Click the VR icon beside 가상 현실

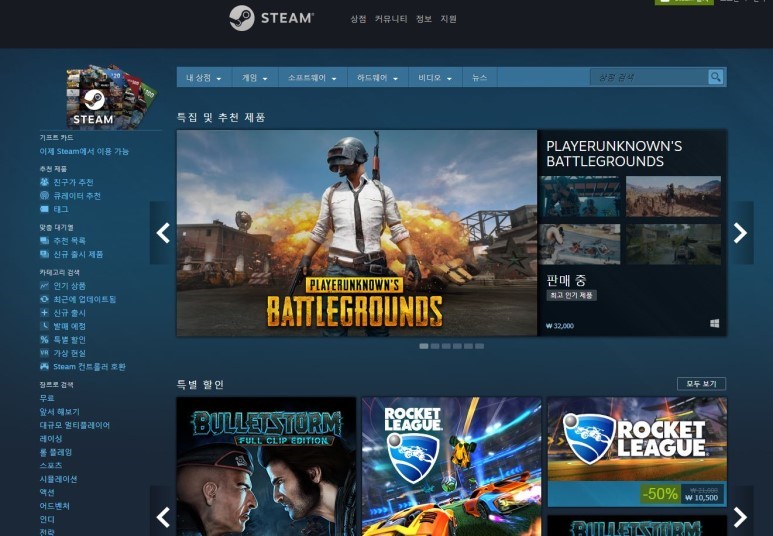[x=44, y=353]
